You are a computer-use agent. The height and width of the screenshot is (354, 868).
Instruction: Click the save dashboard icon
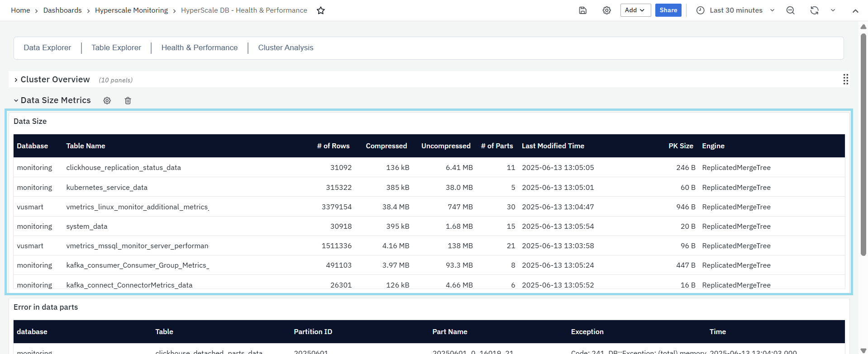pyautogui.click(x=583, y=10)
